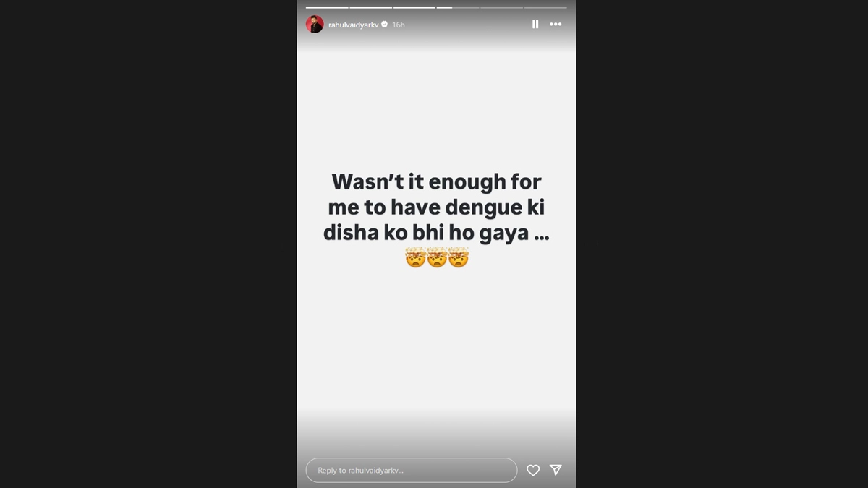The width and height of the screenshot is (868, 488).
Task: Share the story using the paper-plane icon
Action: (556, 470)
